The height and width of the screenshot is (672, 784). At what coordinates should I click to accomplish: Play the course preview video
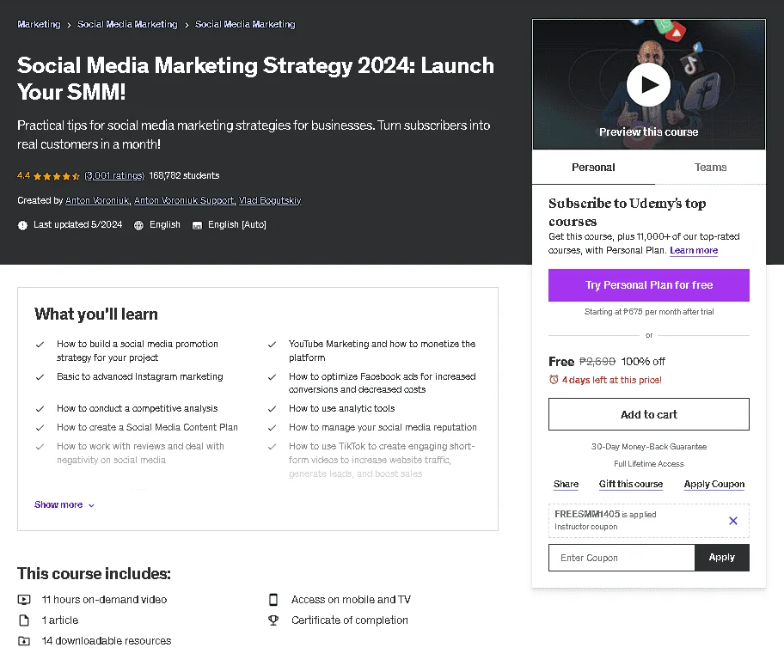648,84
